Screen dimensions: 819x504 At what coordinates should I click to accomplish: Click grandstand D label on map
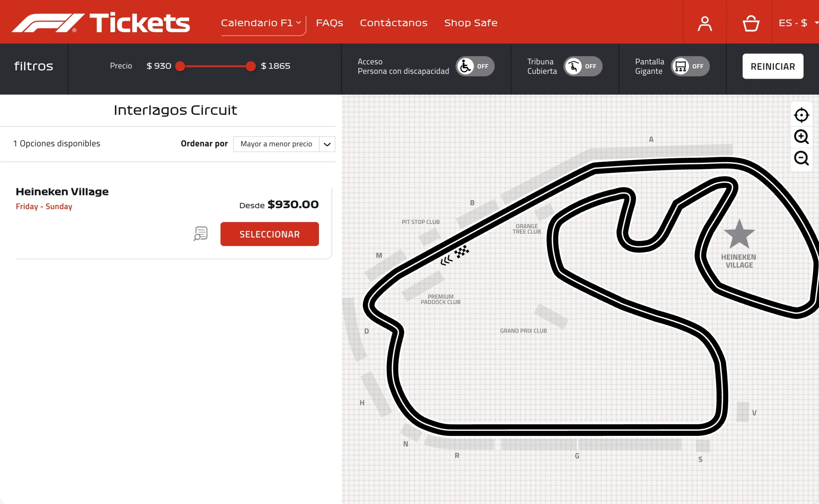pos(367,331)
